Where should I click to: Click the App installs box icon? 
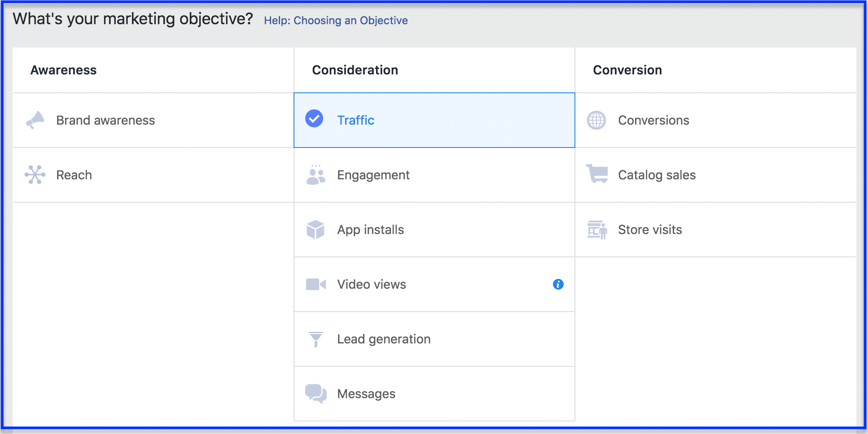tap(316, 230)
